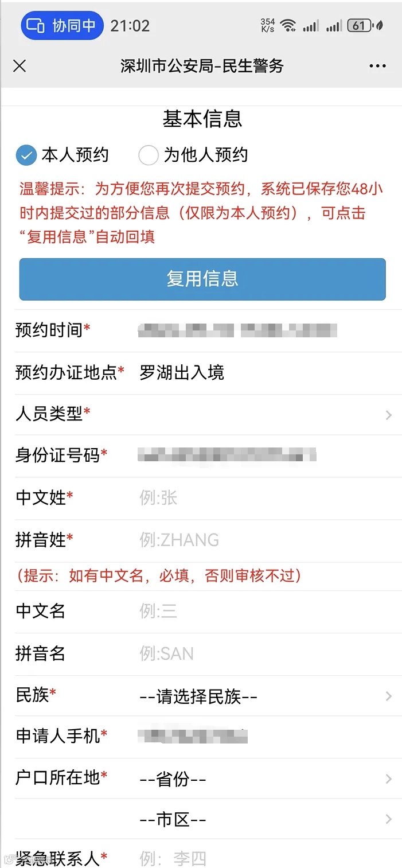Close the 民生警务 page via the X
402x868 pixels.
click(19, 66)
